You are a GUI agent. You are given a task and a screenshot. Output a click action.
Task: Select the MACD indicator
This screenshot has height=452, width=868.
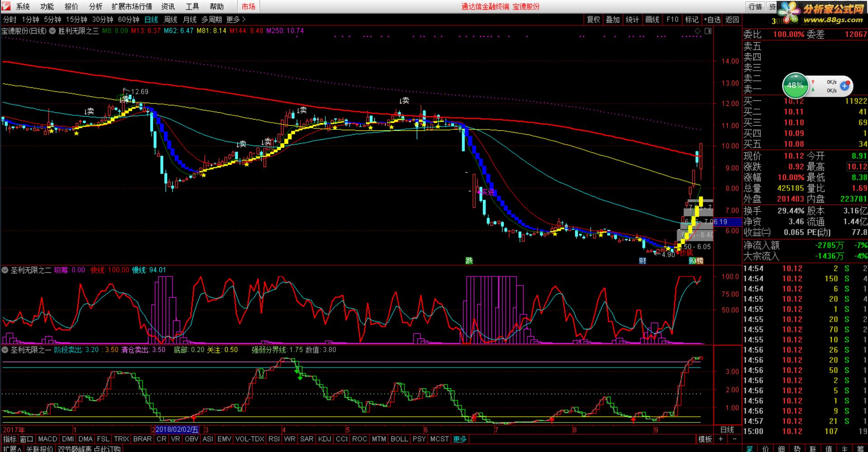coord(48,439)
